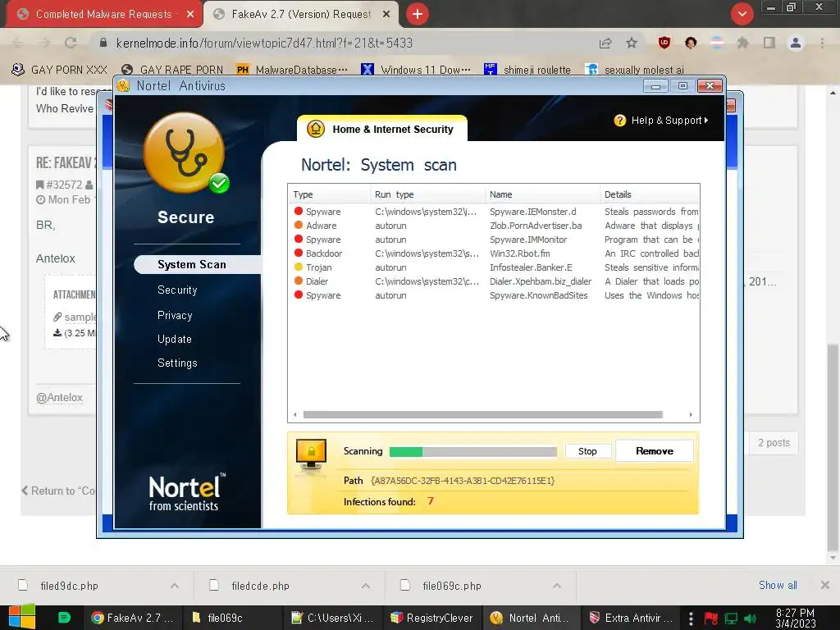Click the locked monitor scanning icon
This screenshot has width=840, height=630.
[311, 454]
